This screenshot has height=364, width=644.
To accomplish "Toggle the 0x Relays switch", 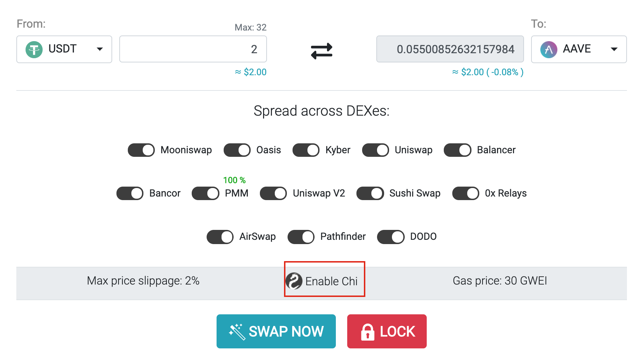I will coord(466,193).
